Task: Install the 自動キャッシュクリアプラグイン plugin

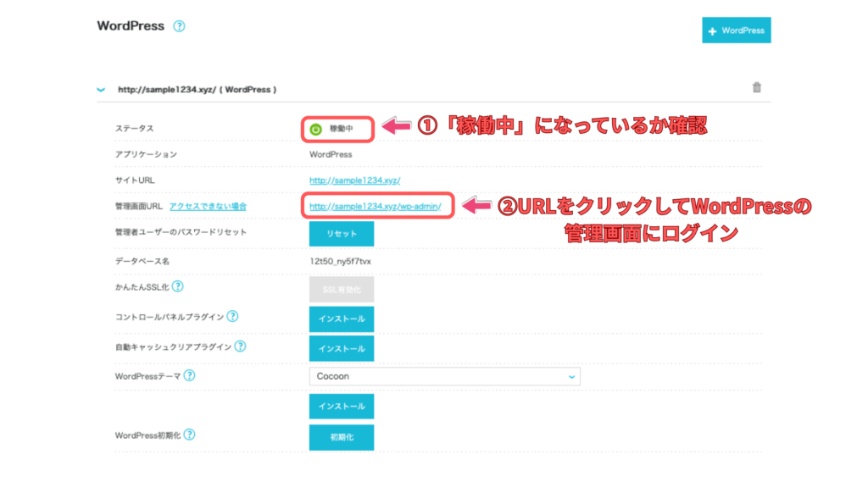Action: click(341, 348)
